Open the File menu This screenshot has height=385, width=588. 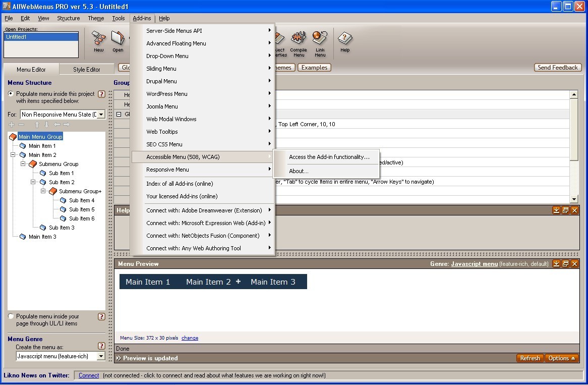point(9,18)
